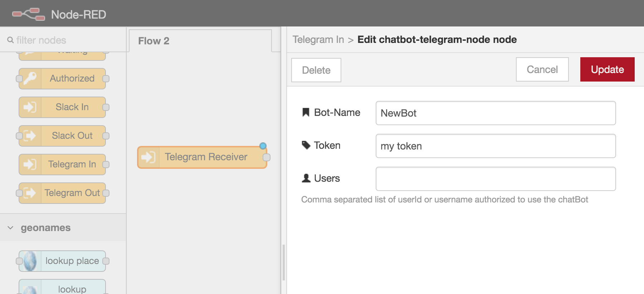The image size is (644, 294).
Task: Select the lookup place palette node
Action: (x=62, y=261)
